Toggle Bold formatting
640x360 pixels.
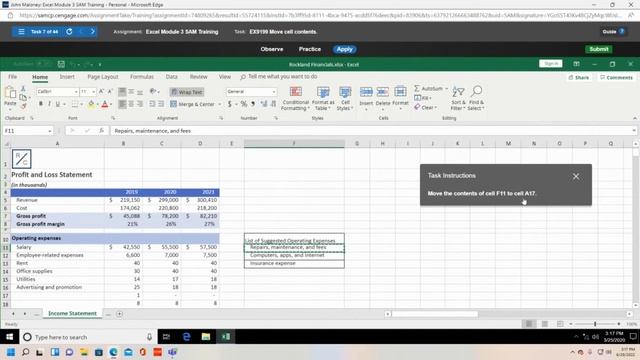pos(40,104)
